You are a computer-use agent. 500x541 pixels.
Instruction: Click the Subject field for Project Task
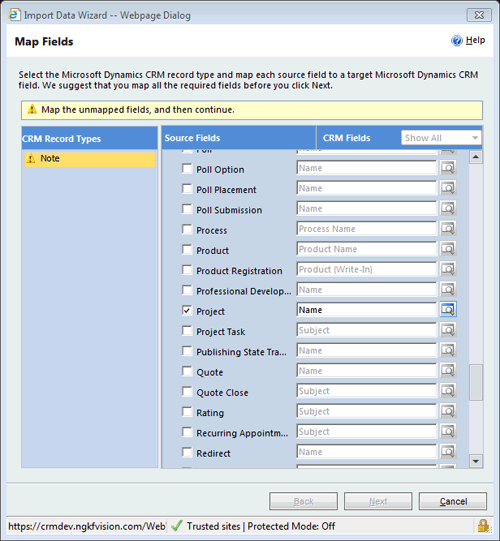tap(366, 330)
